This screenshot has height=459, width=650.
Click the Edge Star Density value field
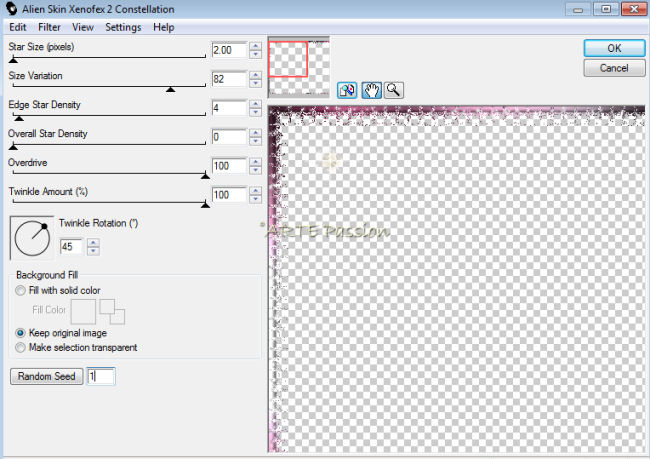(x=229, y=108)
